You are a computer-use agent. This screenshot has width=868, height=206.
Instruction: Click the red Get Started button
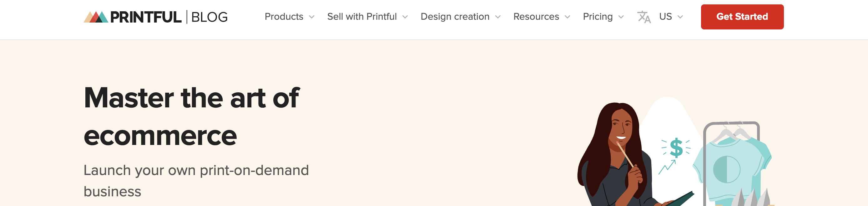tap(742, 17)
